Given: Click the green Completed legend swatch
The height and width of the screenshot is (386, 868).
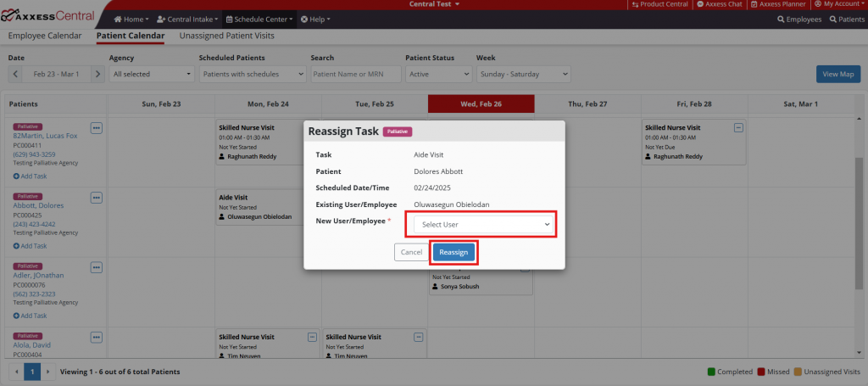Looking at the screenshot, I should 711,372.
